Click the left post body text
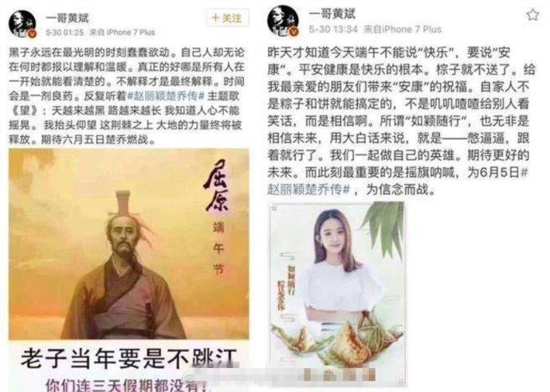This screenshot has width=550, height=392. coord(126,96)
